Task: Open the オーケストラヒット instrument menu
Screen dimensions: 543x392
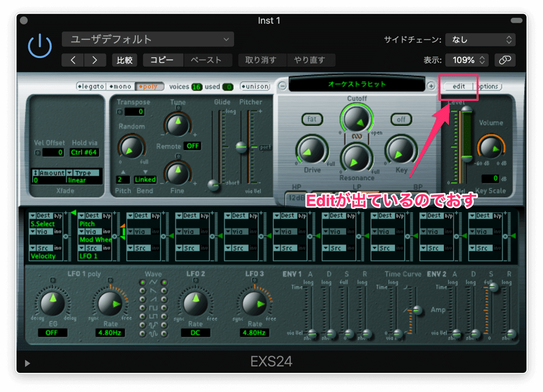Action: click(357, 84)
